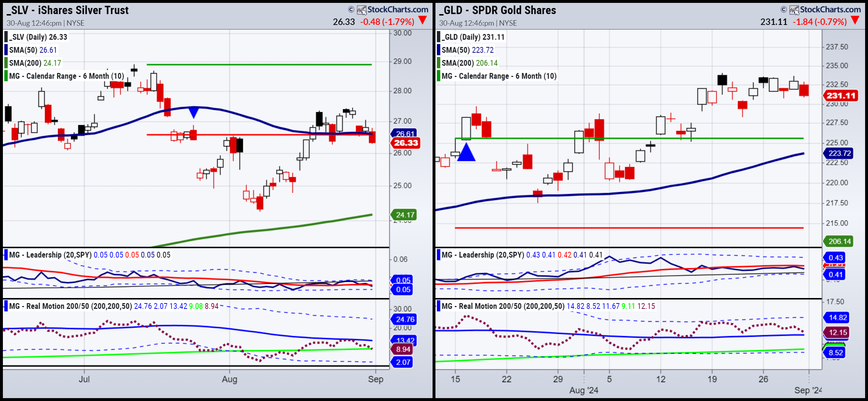Select the blue up-triangle marker on the GLD chart
The image size is (868, 401).
tap(466, 152)
